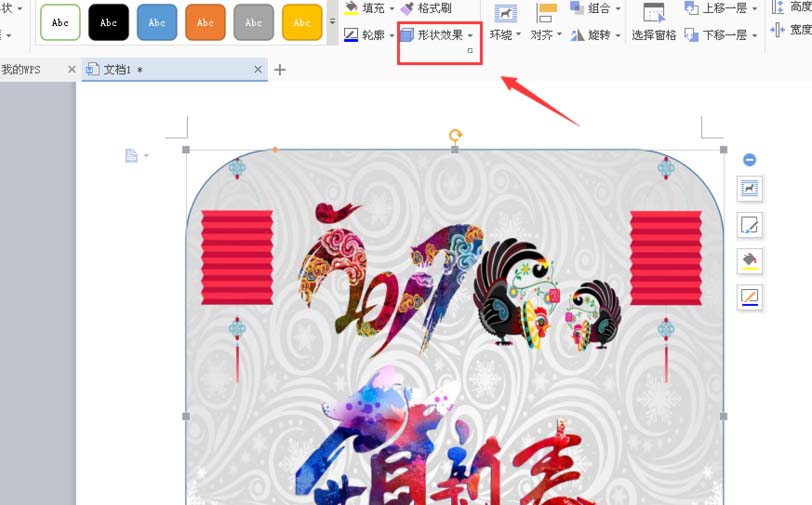Click the edit shape quick icon
The height and width of the screenshot is (505, 812).
tap(749, 225)
